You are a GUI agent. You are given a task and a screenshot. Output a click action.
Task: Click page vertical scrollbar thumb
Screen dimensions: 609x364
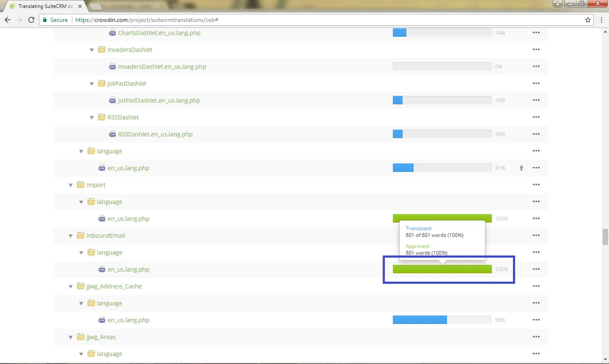[605, 236]
